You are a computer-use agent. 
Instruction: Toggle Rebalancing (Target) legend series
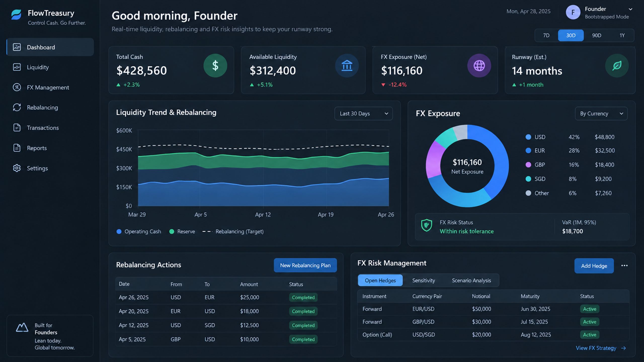click(233, 232)
